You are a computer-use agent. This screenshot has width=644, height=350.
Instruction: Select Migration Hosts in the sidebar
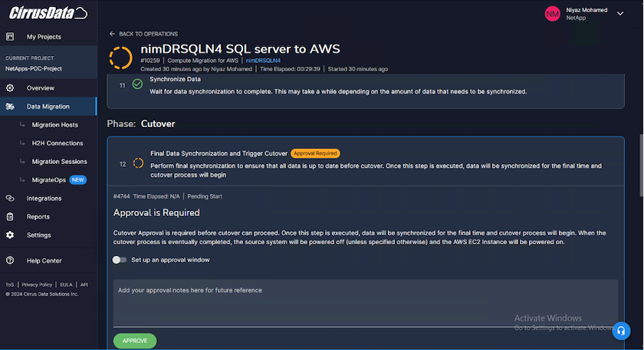point(54,125)
